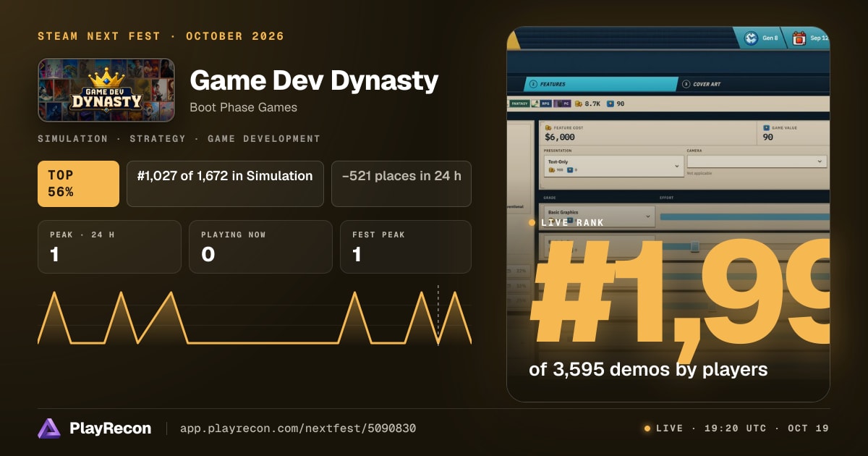The image size is (868, 456).
Task: Open the Basic Graphics grade dropdown
Action: coord(599,216)
